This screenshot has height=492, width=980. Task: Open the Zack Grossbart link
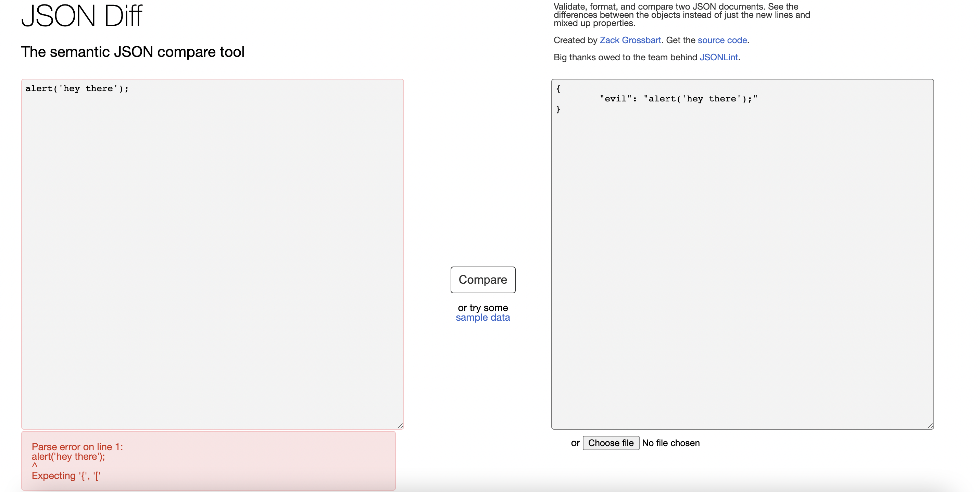click(x=630, y=40)
